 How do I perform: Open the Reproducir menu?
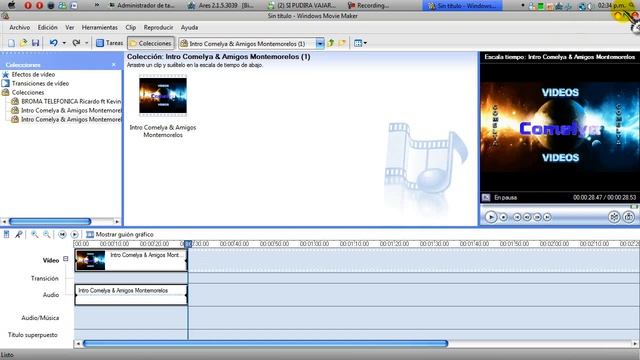pos(158,27)
